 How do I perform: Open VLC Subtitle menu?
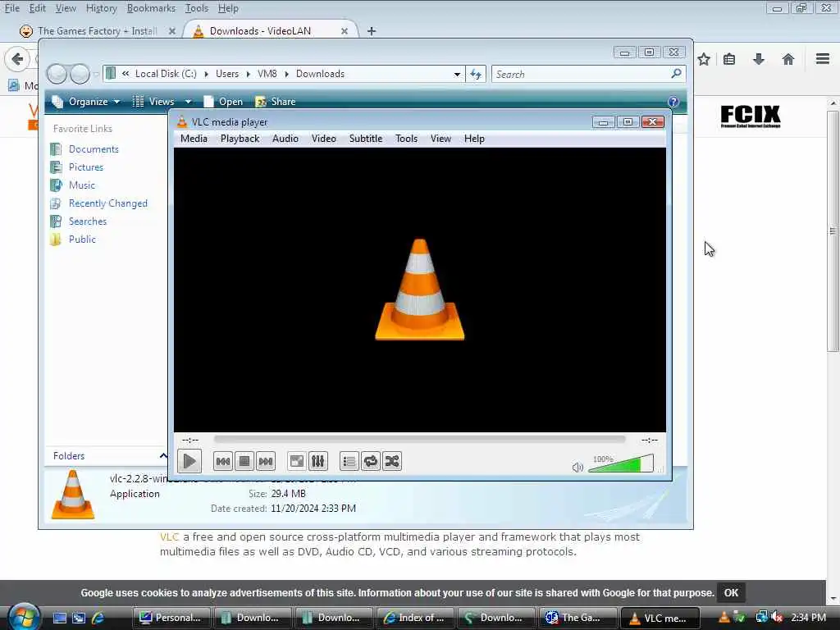click(366, 139)
